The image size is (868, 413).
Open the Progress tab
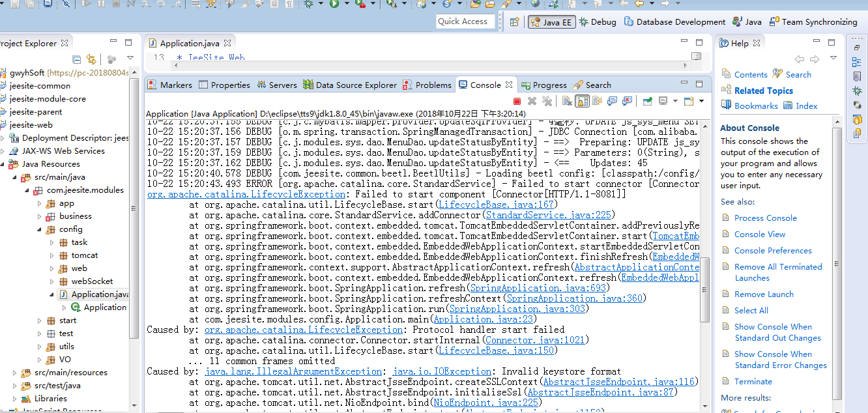(543, 85)
